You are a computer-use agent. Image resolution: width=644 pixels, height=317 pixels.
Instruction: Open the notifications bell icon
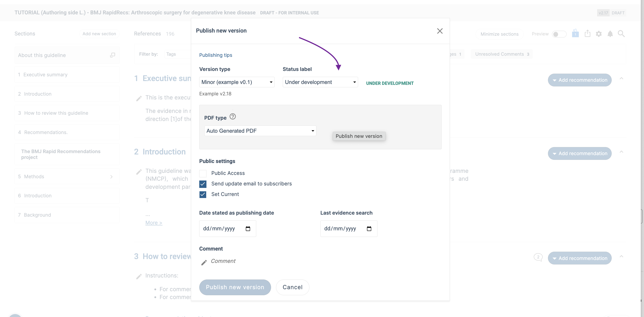click(610, 34)
